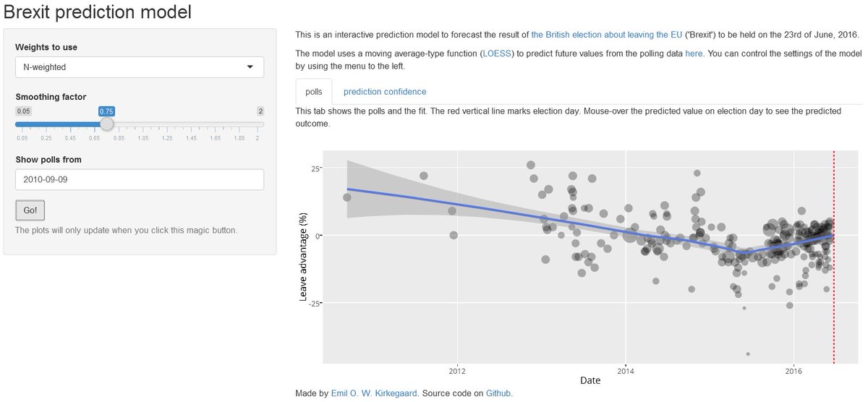Focus the "Show polls from" date field

pos(140,179)
